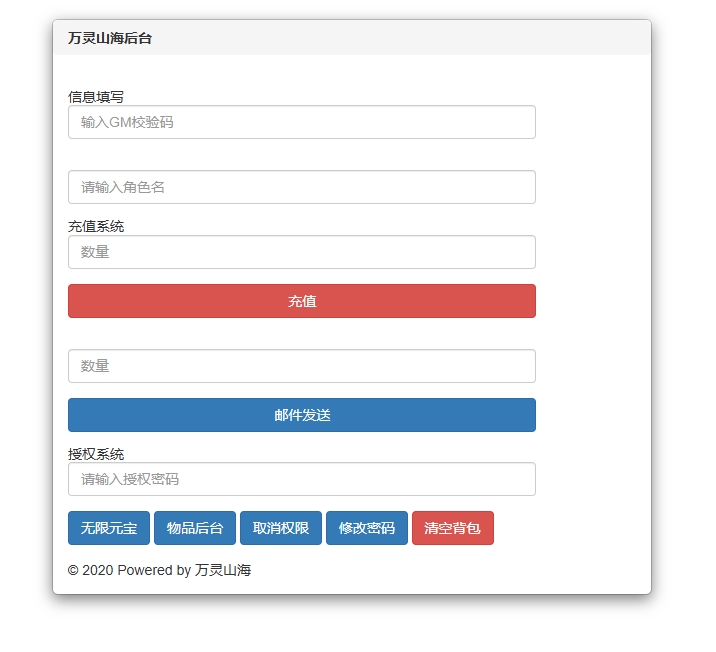Click the 无限元宝 button

109,528
